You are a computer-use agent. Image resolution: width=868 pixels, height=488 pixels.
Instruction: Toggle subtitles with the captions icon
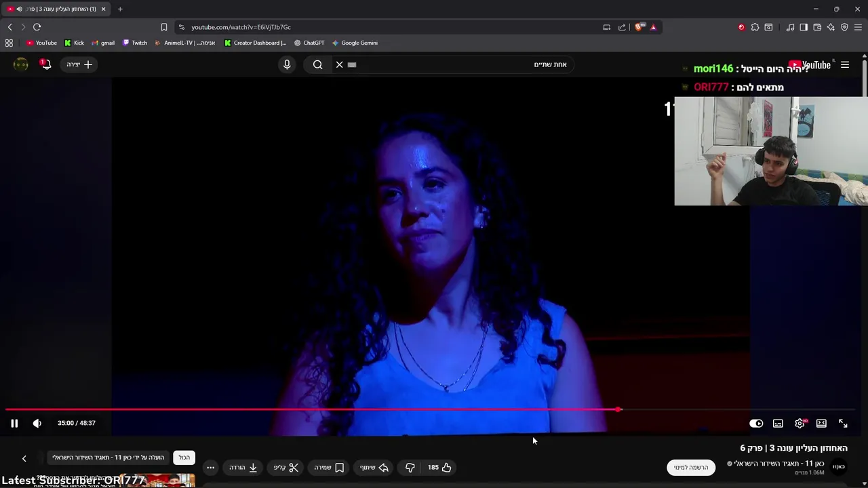778,424
